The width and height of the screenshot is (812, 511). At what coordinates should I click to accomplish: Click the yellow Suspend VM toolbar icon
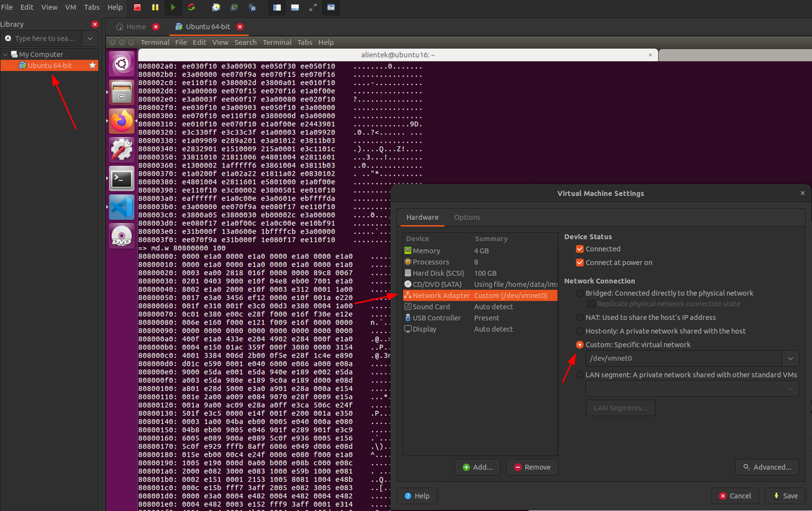[x=155, y=8]
